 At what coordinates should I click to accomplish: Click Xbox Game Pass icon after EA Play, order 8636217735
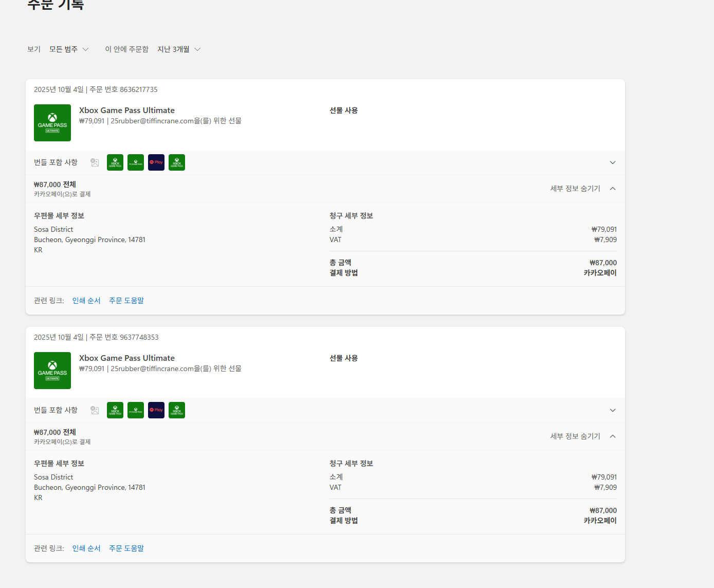coord(177,162)
